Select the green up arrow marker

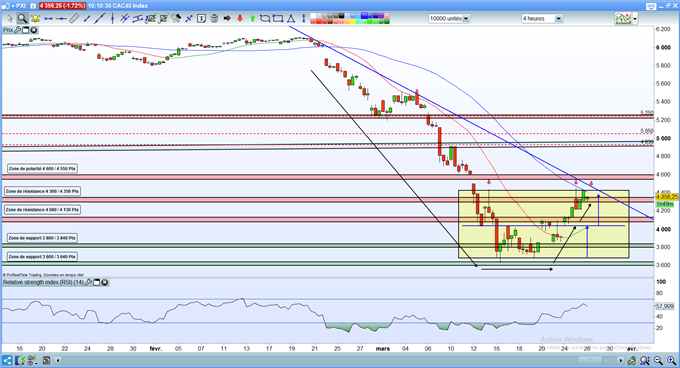coord(252,19)
